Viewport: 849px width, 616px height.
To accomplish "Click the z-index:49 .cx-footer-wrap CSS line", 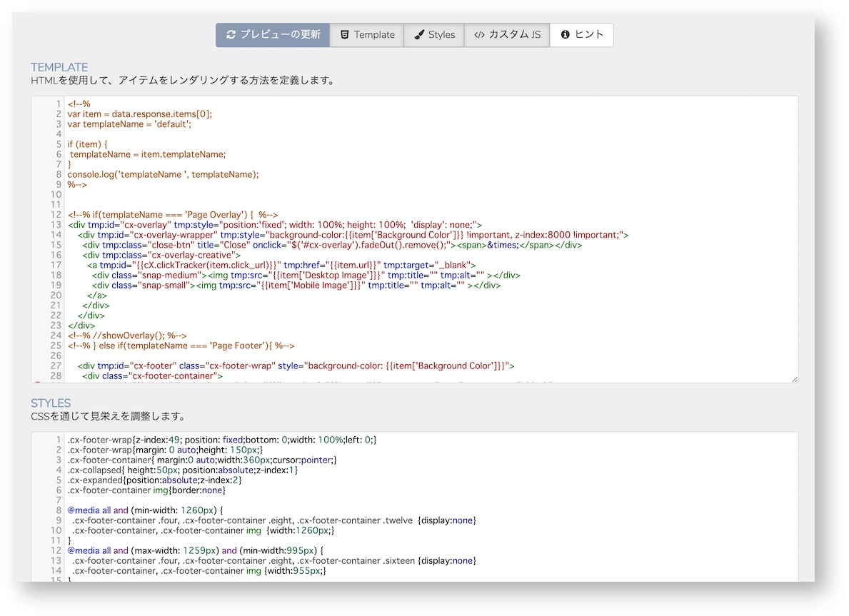I will (x=222, y=440).
